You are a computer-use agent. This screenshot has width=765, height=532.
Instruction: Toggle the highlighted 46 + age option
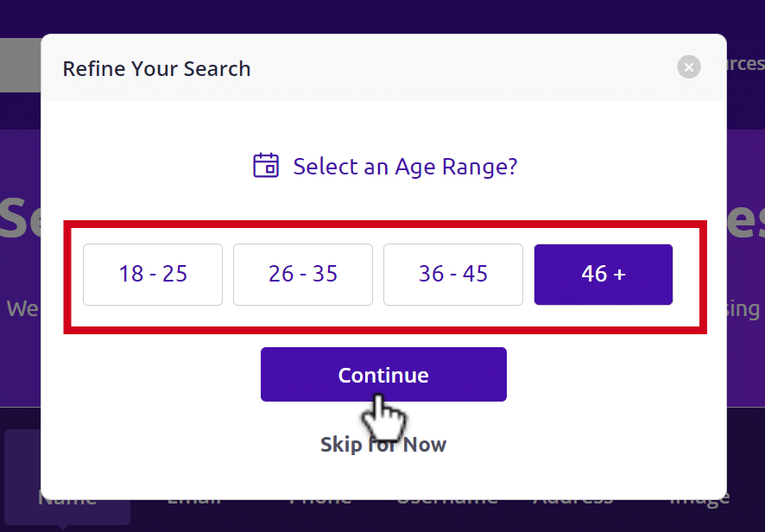click(x=604, y=275)
